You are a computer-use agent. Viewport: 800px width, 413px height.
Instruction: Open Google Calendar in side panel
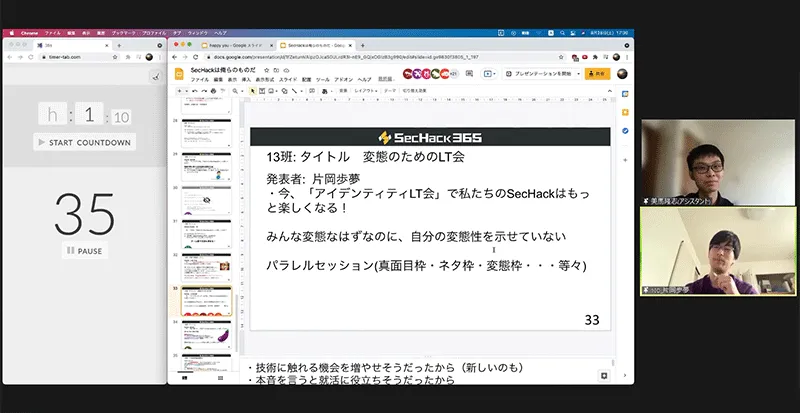625,94
